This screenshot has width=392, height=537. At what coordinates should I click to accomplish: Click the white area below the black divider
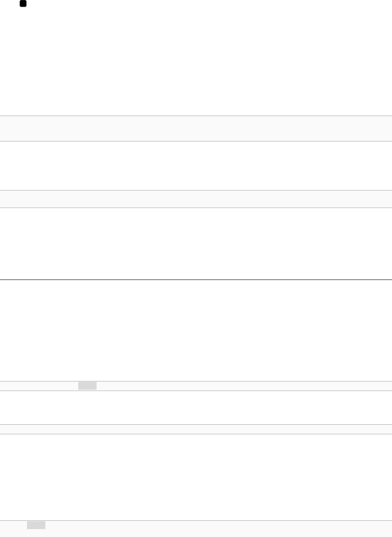click(x=196, y=331)
